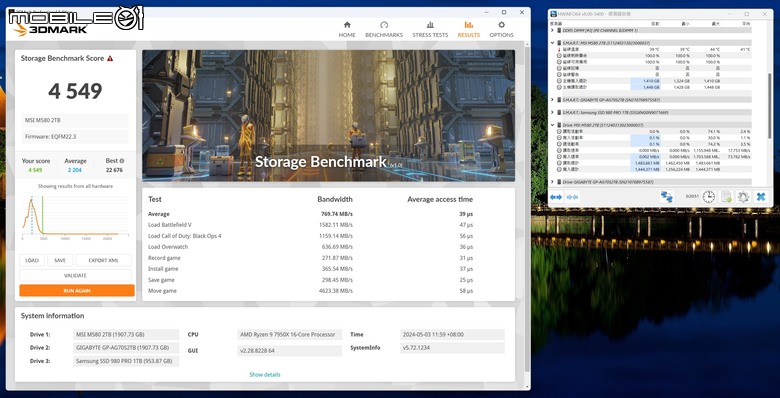This screenshot has width=780, height=398.
Task: Click the Record game row
Action: [328, 258]
